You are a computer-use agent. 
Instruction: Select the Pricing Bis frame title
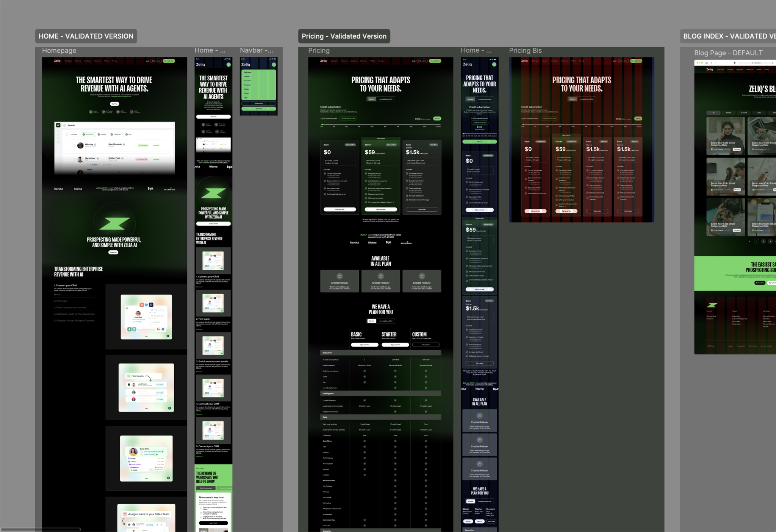coord(525,50)
